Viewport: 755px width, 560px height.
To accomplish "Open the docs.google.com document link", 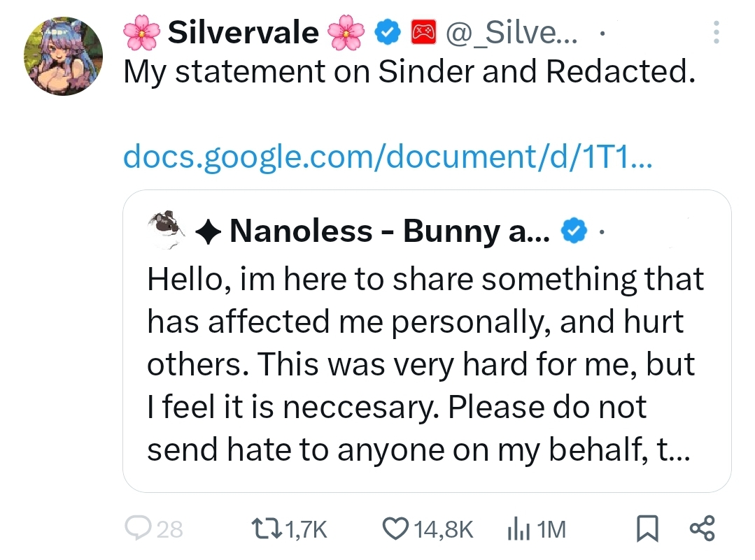I will click(x=387, y=156).
